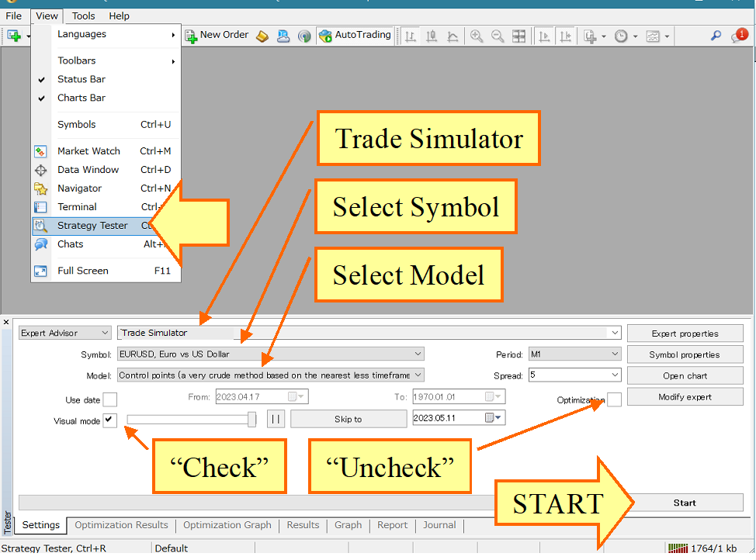Click the tile windows grid icon

tap(518, 36)
